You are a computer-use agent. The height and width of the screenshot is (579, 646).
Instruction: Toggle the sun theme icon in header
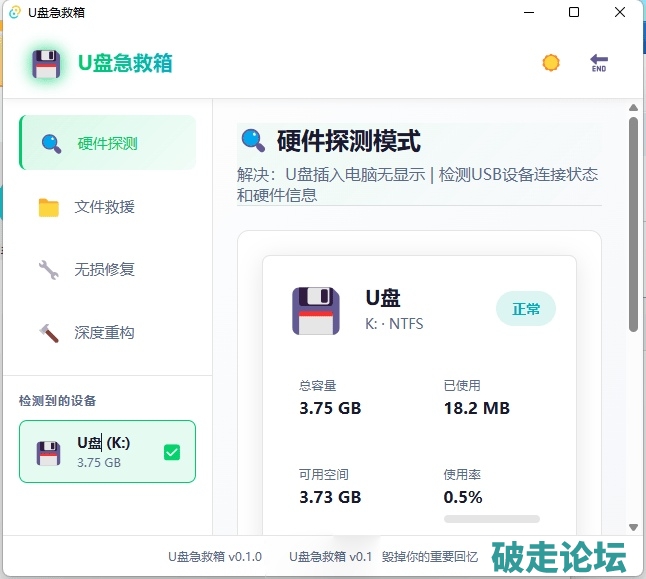[551, 63]
